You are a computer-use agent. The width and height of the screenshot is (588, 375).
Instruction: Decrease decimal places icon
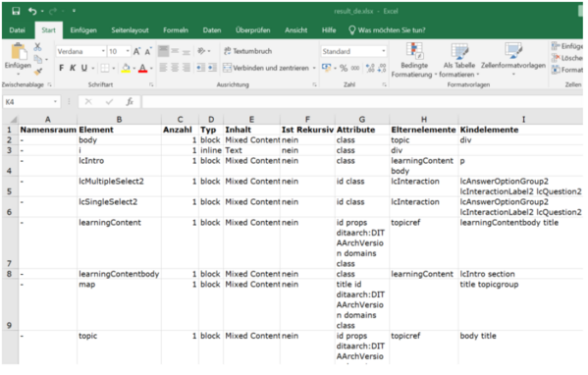(x=382, y=69)
